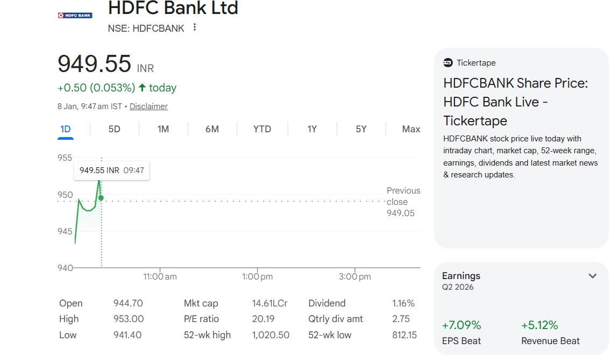The image size is (612, 364).
Task: Click the green data point on the chart
Action: pyautogui.click(x=101, y=198)
